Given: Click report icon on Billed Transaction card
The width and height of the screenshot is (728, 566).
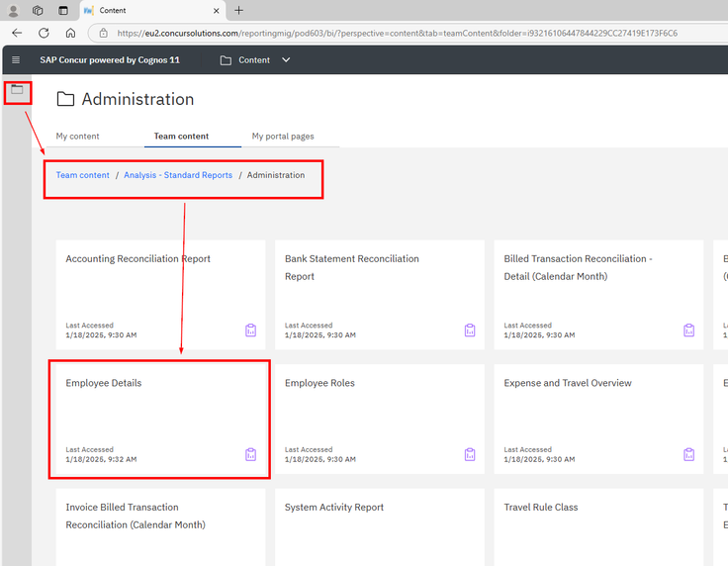Looking at the screenshot, I should [689, 330].
